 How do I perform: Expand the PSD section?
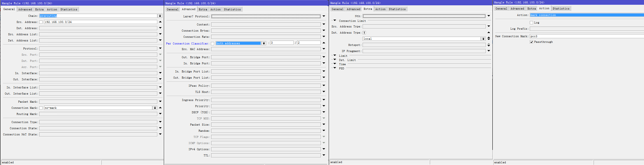click(335, 68)
